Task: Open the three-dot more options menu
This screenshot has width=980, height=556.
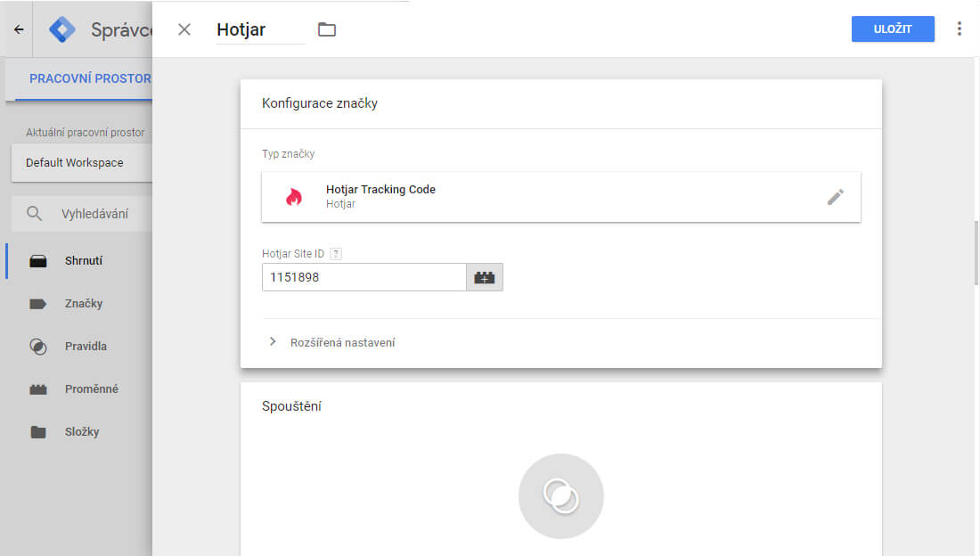Action: click(959, 29)
